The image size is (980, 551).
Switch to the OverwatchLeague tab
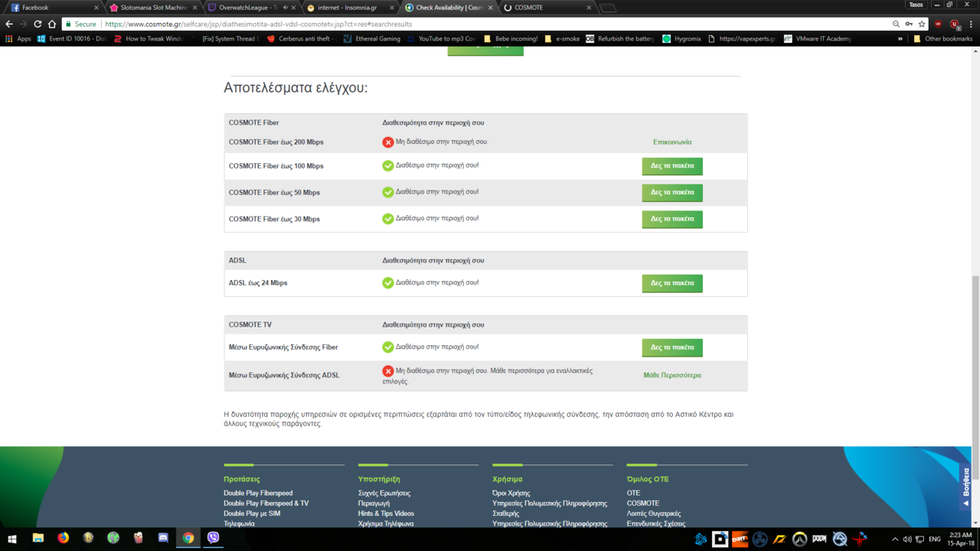(251, 8)
